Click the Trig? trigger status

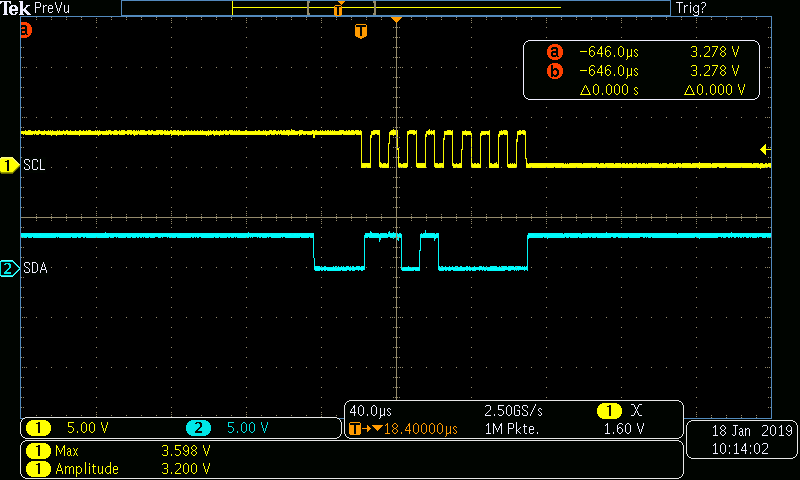691,8
